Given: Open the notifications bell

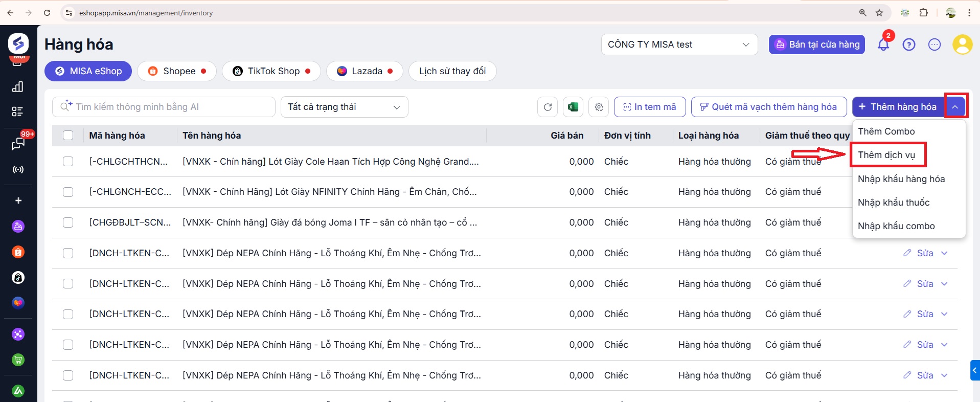Looking at the screenshot, I should pos(883,45).
